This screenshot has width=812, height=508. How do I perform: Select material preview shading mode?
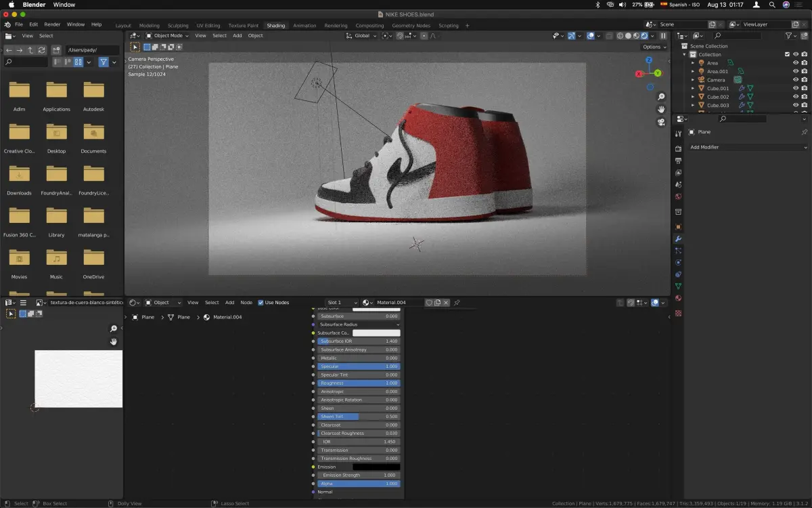[636, 36]
